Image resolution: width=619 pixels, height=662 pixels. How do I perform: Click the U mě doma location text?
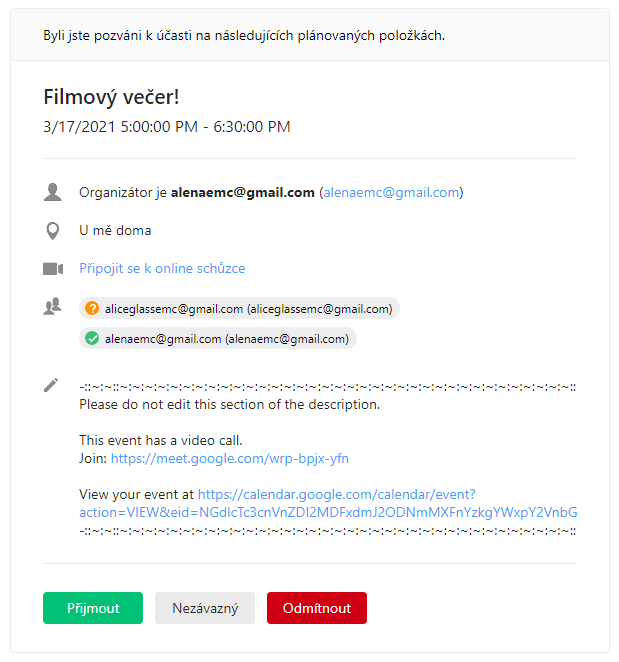115,231
